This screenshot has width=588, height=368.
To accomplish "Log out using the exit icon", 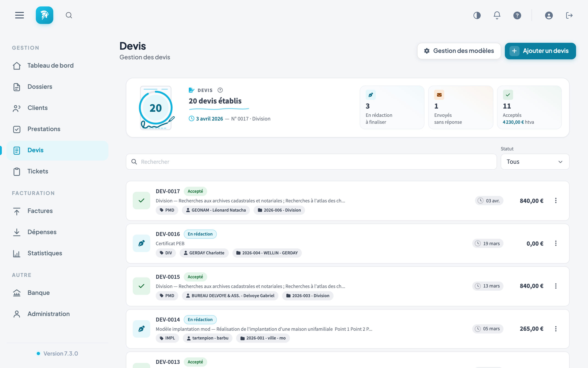I will click(569, 16).
